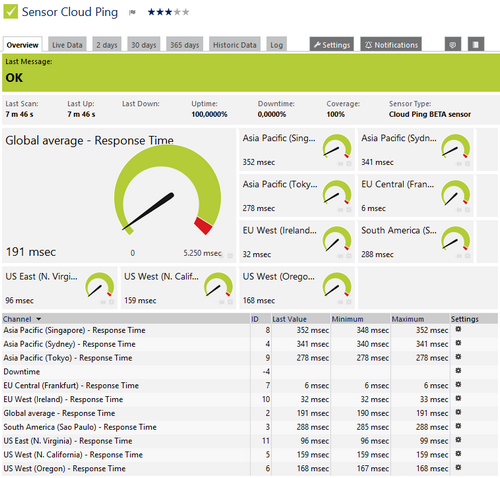
Task: Select 'US East (N. Virginia) - Response Time' row name
Action: pyautogui.click(x=68, y=441)
